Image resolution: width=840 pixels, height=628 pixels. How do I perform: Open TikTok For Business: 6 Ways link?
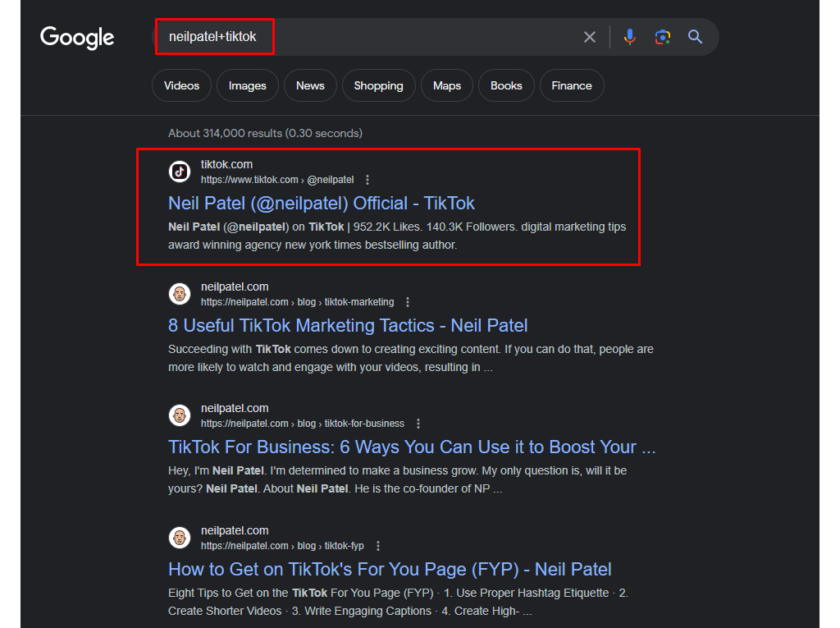point(412,447)
